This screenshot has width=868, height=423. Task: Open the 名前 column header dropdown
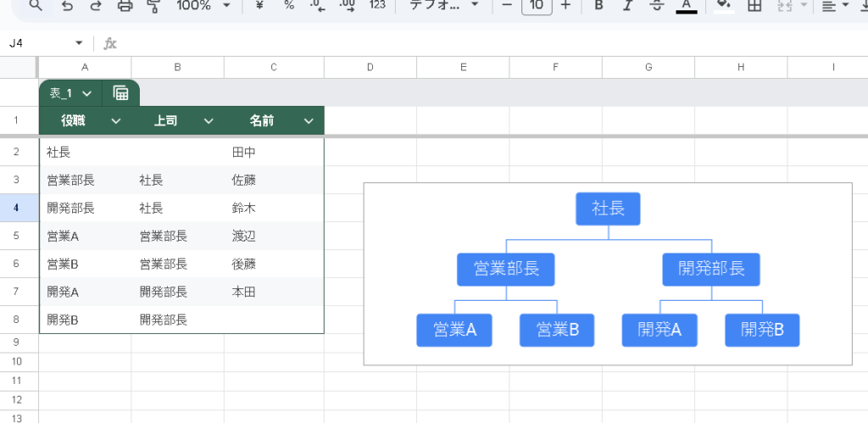coord(309,121)
